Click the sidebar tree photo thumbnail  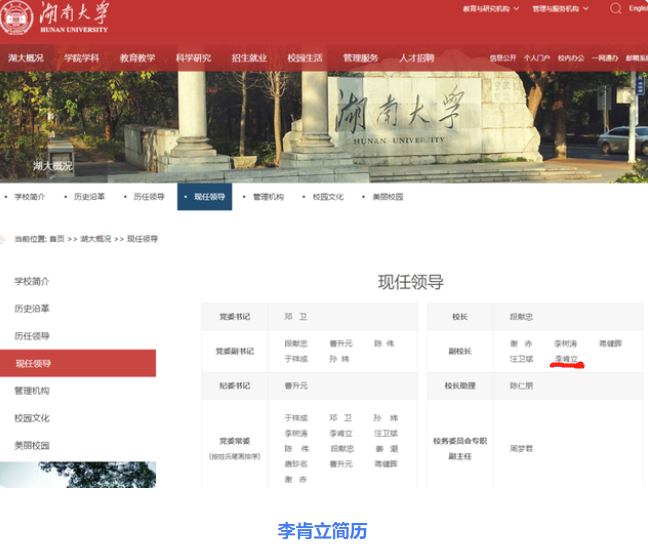[x=78, y=475]
